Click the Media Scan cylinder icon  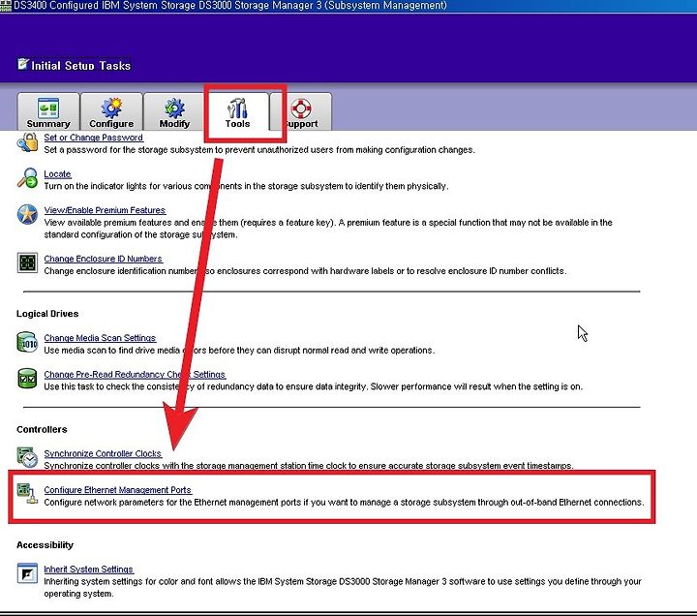pos(27,342)
